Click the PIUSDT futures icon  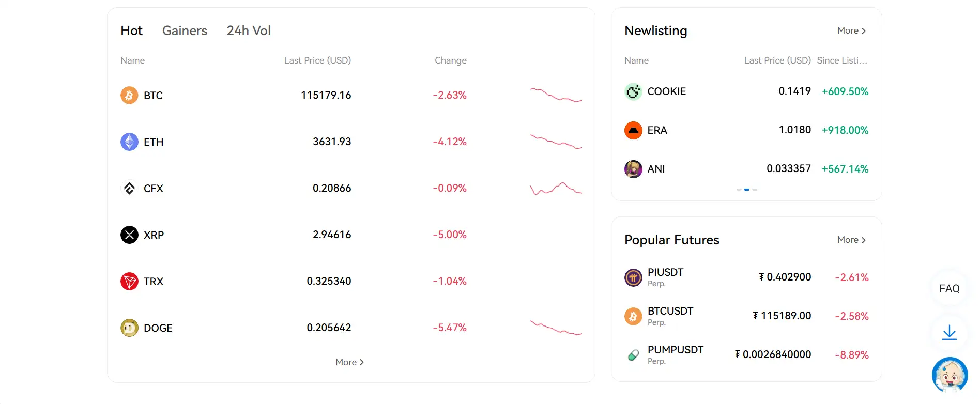tap(633, 277)
